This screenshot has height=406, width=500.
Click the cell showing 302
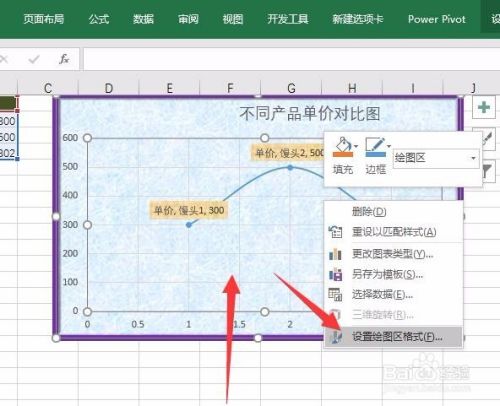click(x=8, y=153)
